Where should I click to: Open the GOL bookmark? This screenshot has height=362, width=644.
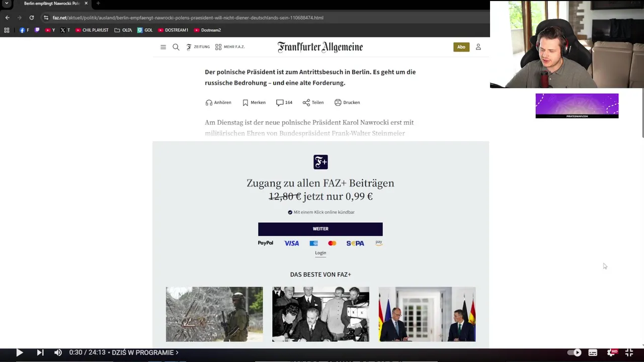click(145, 30)
